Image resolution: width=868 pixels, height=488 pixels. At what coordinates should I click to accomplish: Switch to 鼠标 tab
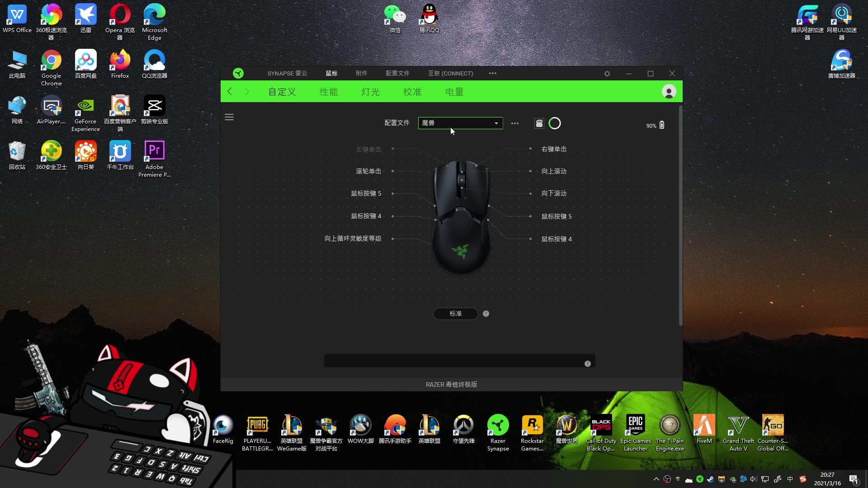click(331, 73)
